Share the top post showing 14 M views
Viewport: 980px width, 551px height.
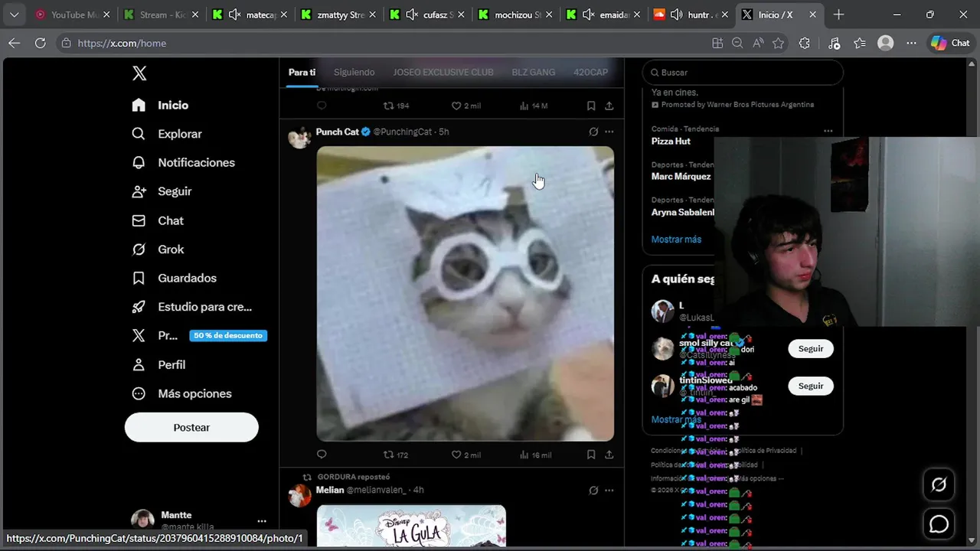pyautogui.click(x=609, y=106)
